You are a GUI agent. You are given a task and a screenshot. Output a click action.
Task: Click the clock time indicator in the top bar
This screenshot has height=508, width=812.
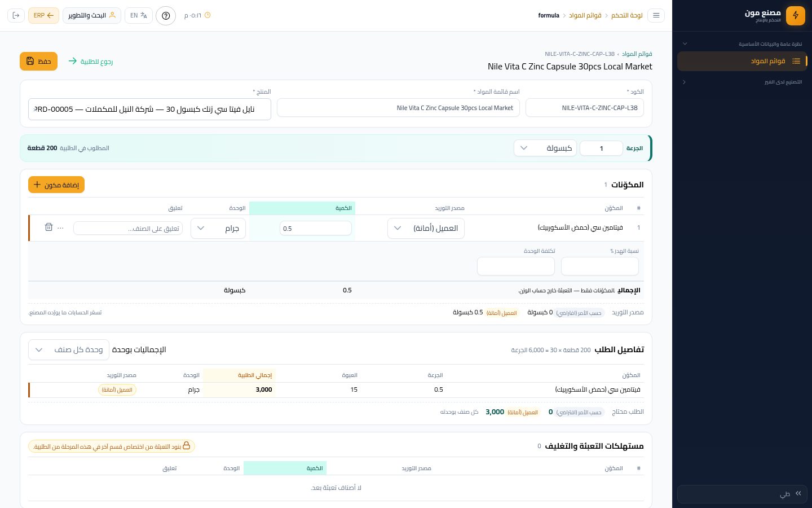[197, 15]
